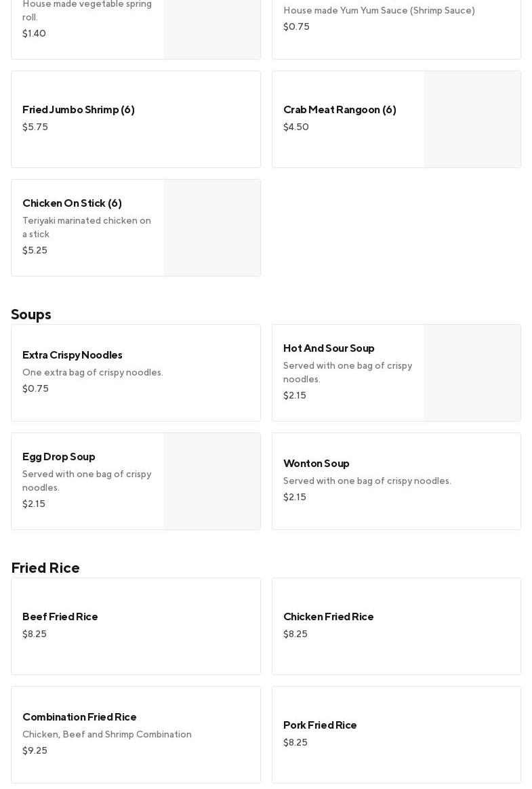Viewport: 532px width, 789px height.
Task: Select the Egg Drop Soup title
Action: tap(59, 457)
